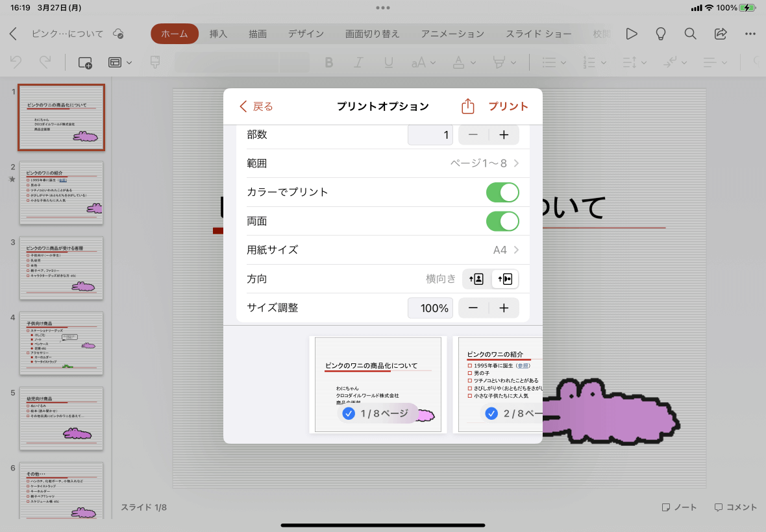Add a new slide

85,62
